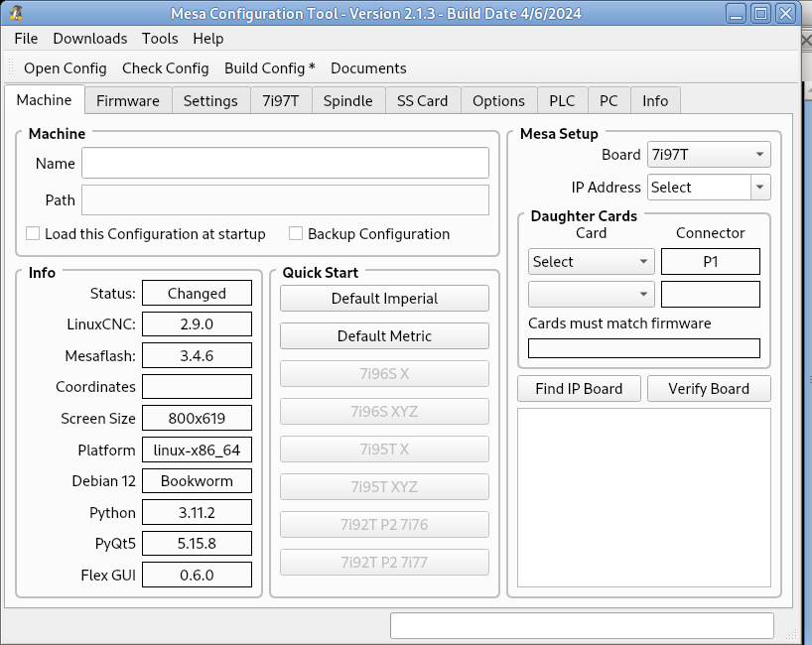Viewport: 812px width, 645px height.
Task: Click Build Config in the toolbar
Action: 270,68
